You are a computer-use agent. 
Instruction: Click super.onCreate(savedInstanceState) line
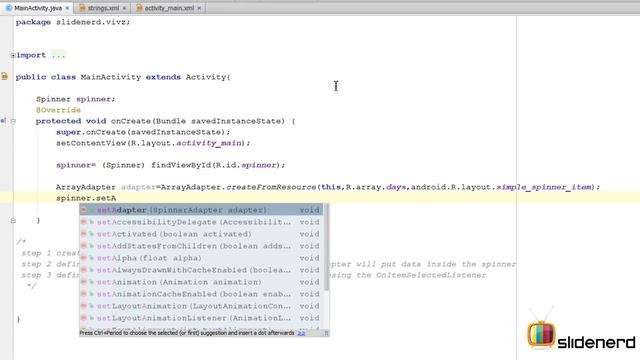pyautogui.click(x=143, y=132)
